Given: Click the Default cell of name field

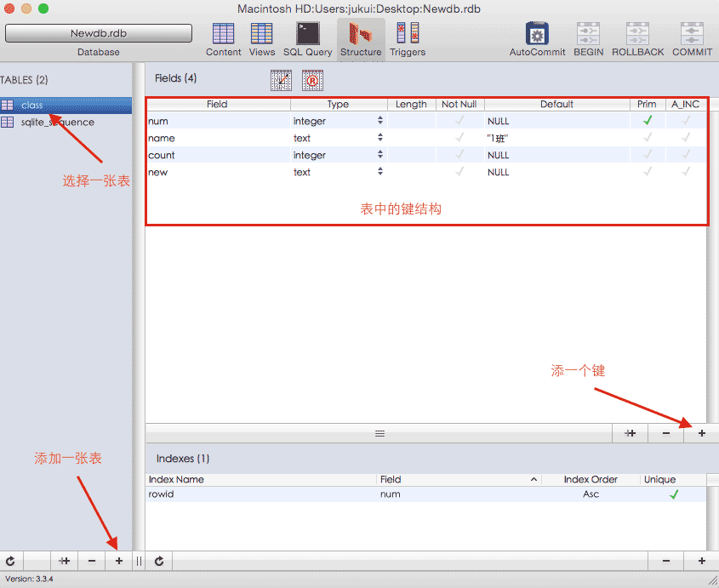Looking at the screenshot, I should click(556, 138).
